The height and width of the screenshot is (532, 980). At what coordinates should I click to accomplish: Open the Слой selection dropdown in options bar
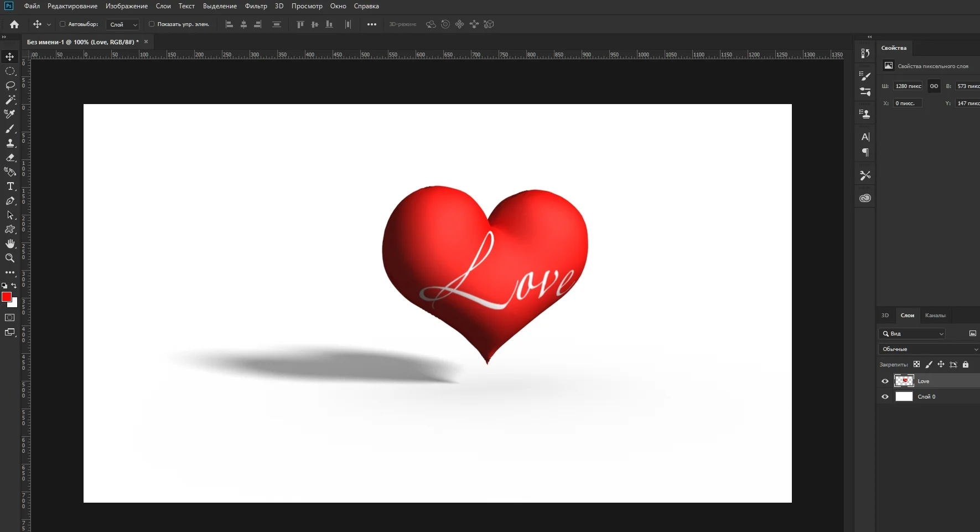(x=123, y=24)
